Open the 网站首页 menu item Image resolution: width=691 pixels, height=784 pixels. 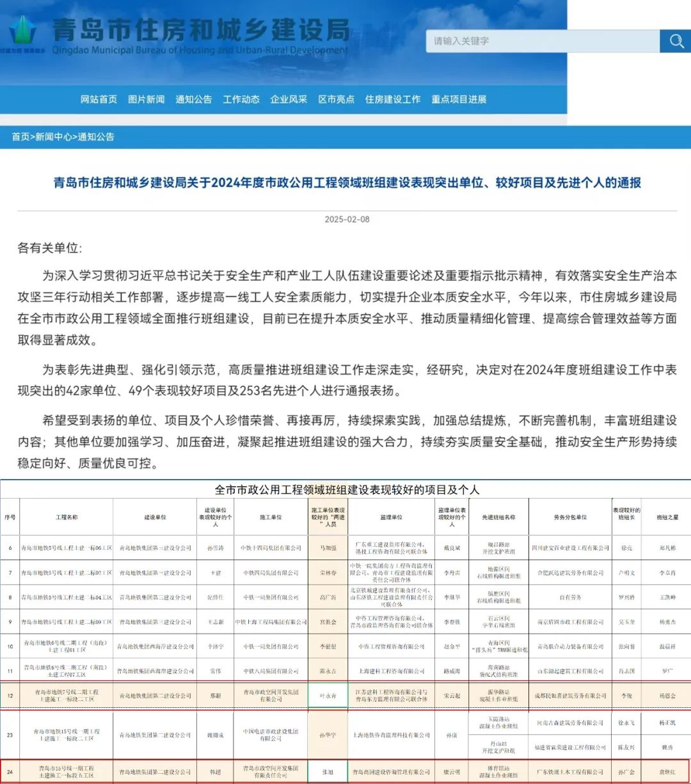coord(99,99)
